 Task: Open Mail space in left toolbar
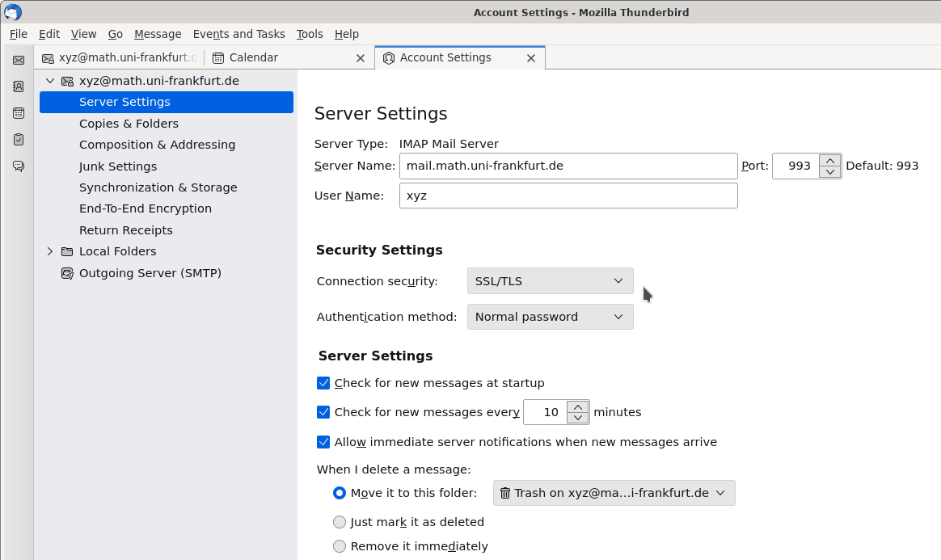[x=18, y=60]
